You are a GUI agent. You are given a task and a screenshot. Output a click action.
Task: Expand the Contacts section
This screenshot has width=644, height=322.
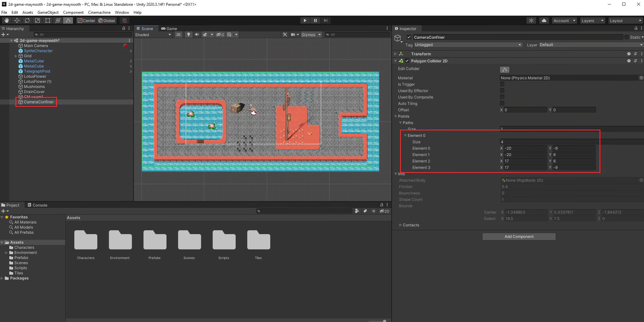tap(400, 225)
